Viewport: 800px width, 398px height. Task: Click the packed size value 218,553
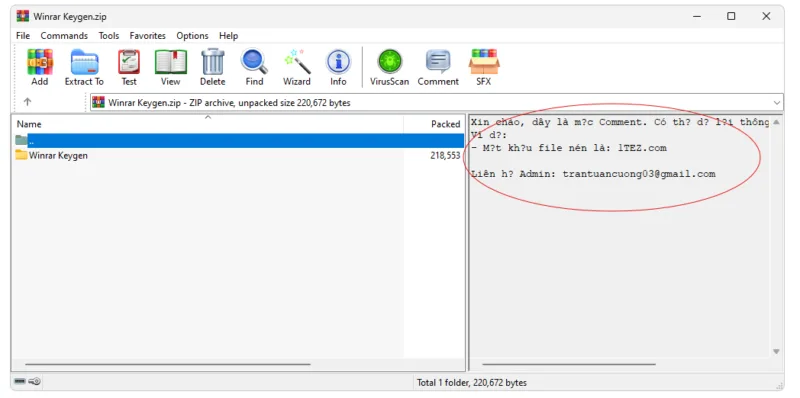point(445,156)
